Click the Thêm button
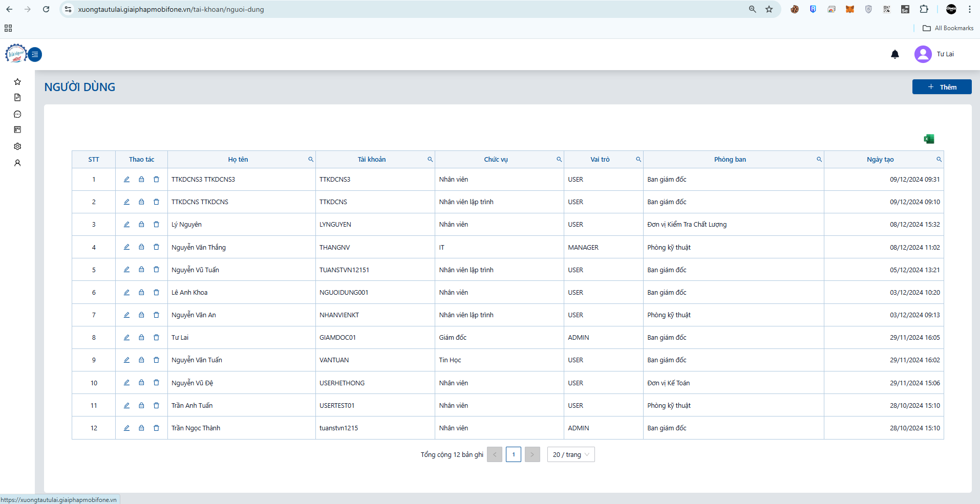 coord(942,87)
